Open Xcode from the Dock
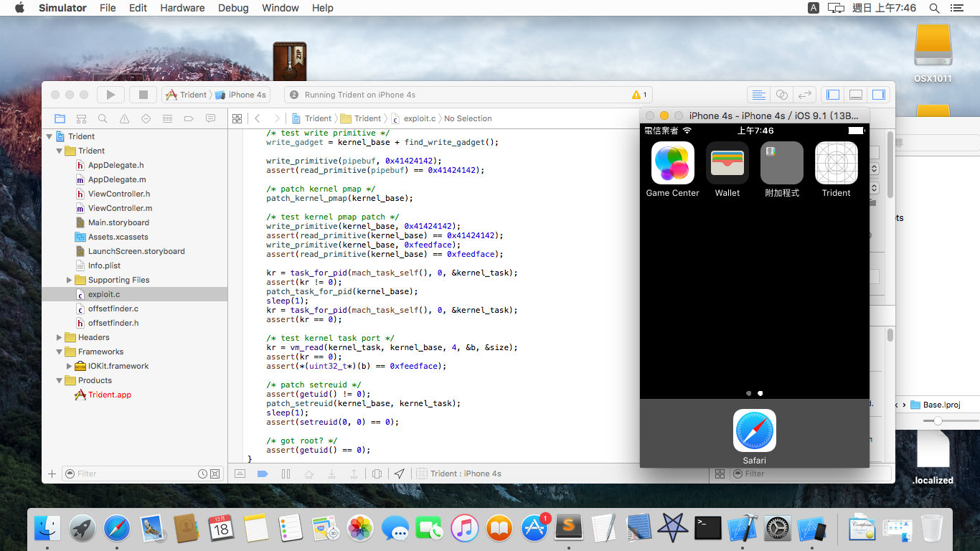Image resolution: width=980 pixels, height=551 pixels. point(742,529)
